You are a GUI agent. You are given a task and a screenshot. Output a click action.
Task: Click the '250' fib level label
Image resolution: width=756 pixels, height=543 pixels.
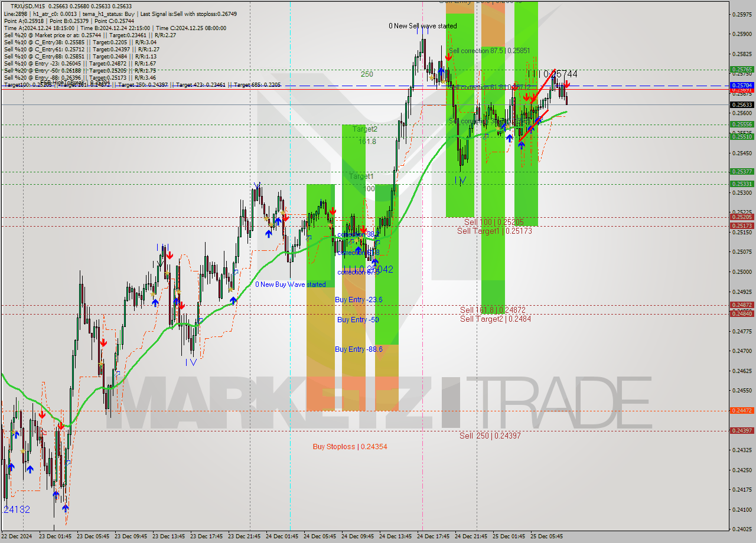pos(367,74)
